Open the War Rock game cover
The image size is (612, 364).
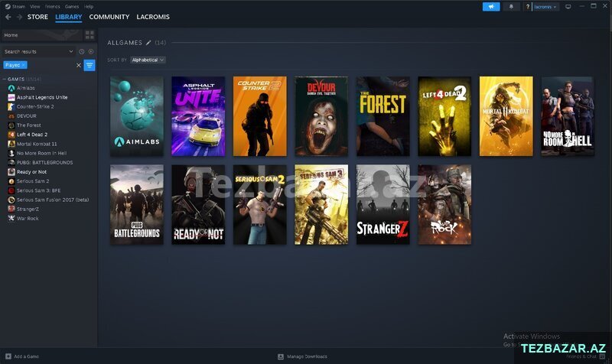coord(444,205)
